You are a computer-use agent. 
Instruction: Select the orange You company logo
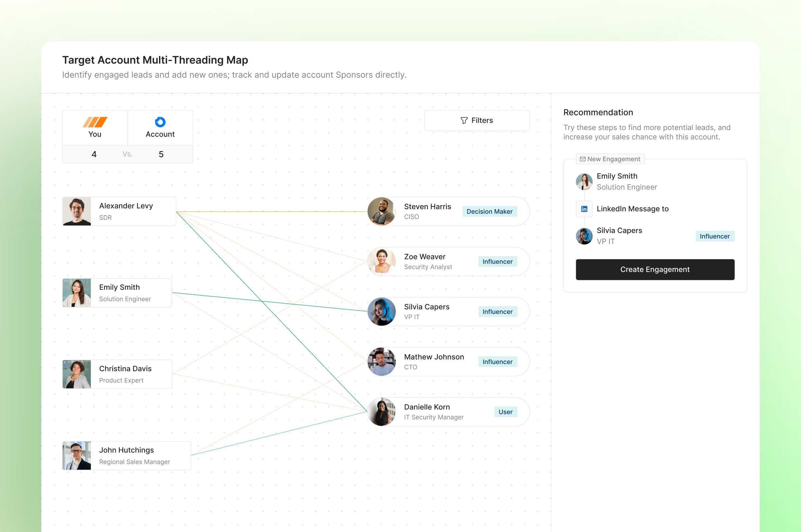(95, 122)
